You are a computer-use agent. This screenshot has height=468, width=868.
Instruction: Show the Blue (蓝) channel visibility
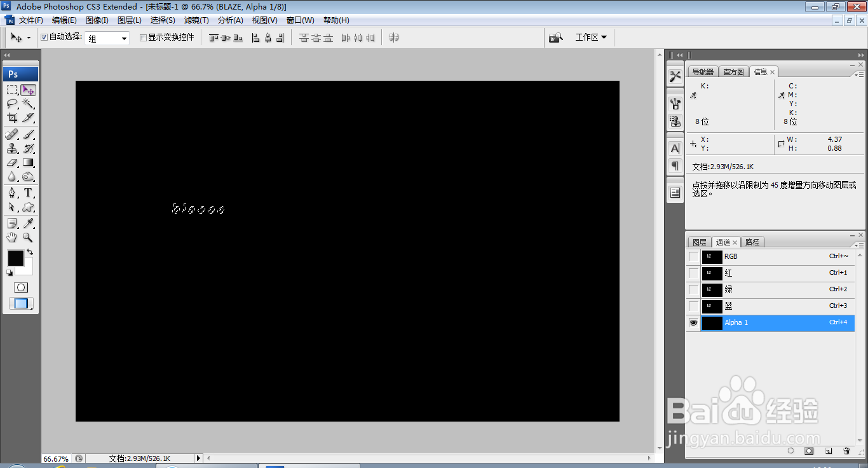point(693,306)
